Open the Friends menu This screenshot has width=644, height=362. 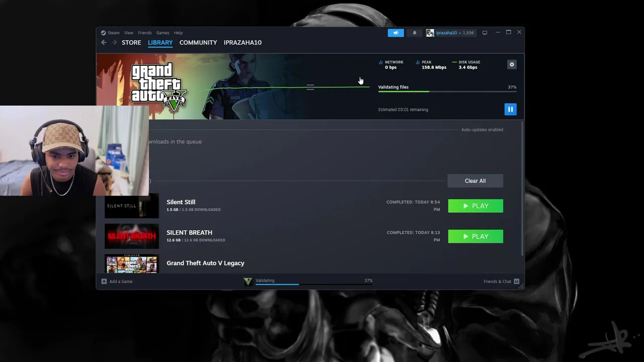145,33
